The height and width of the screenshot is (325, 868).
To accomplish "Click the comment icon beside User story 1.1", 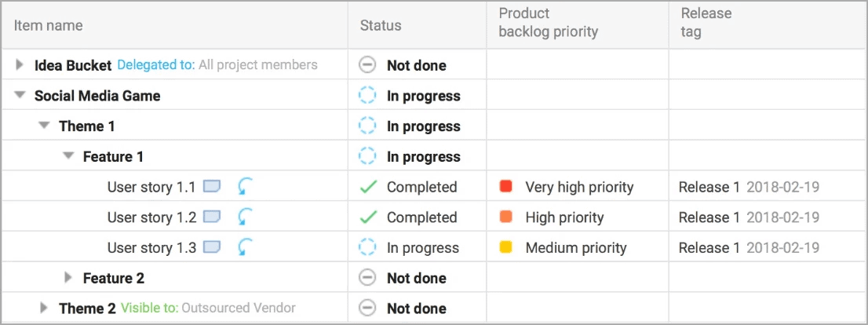I will [x=212, y=187].
